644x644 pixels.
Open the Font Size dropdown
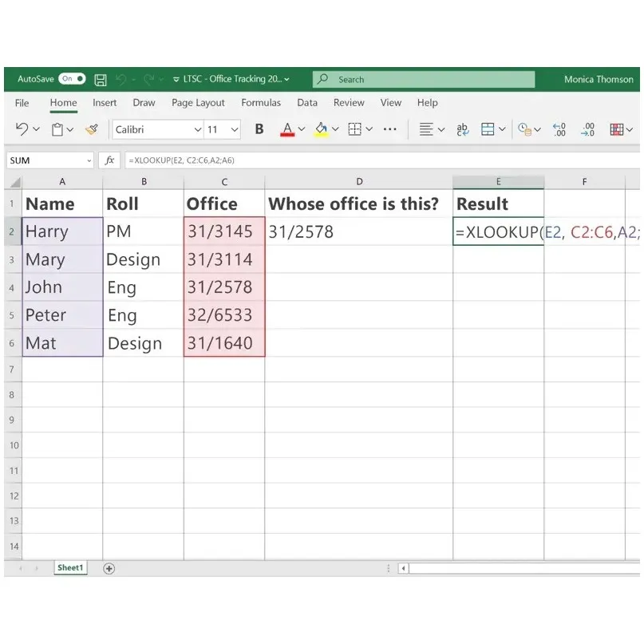click(x=223, y=129)
